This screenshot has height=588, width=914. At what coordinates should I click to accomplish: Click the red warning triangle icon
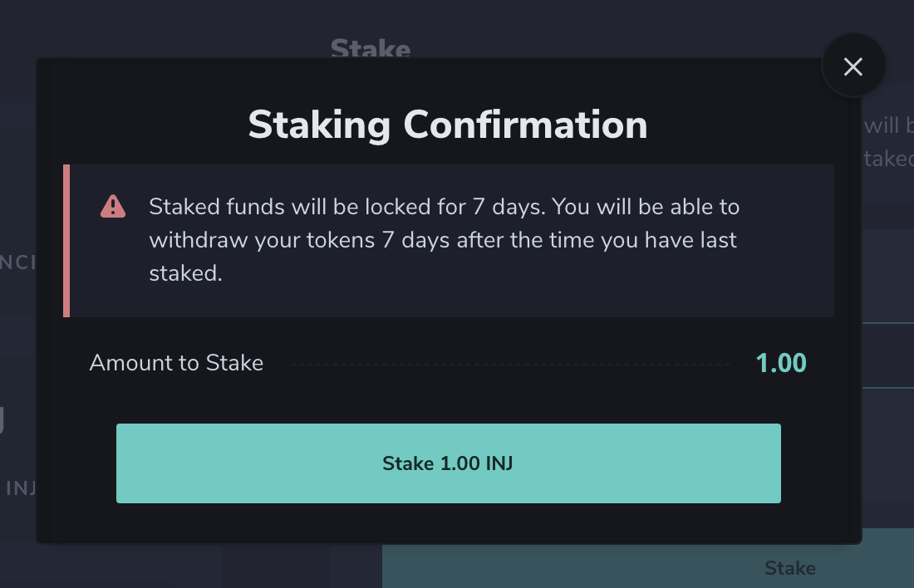[112, 205]
